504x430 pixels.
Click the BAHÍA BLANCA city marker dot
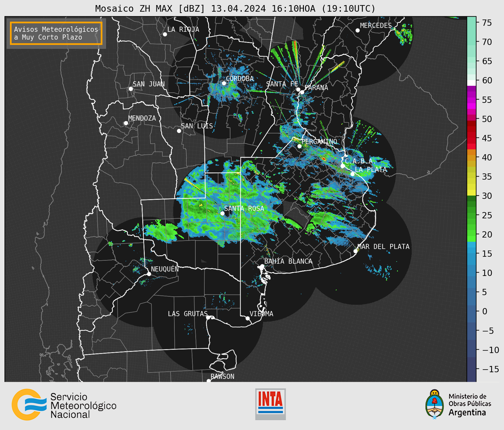[262, 266]
